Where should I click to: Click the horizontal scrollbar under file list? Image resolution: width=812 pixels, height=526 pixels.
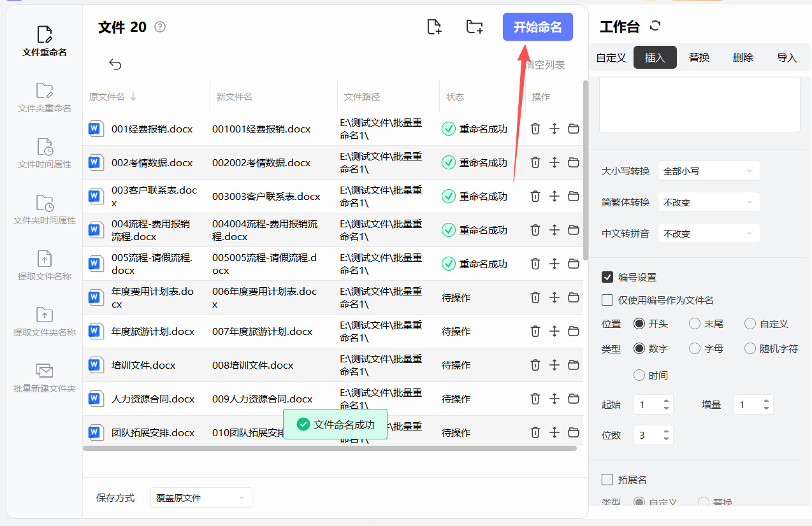click(330, 448)
